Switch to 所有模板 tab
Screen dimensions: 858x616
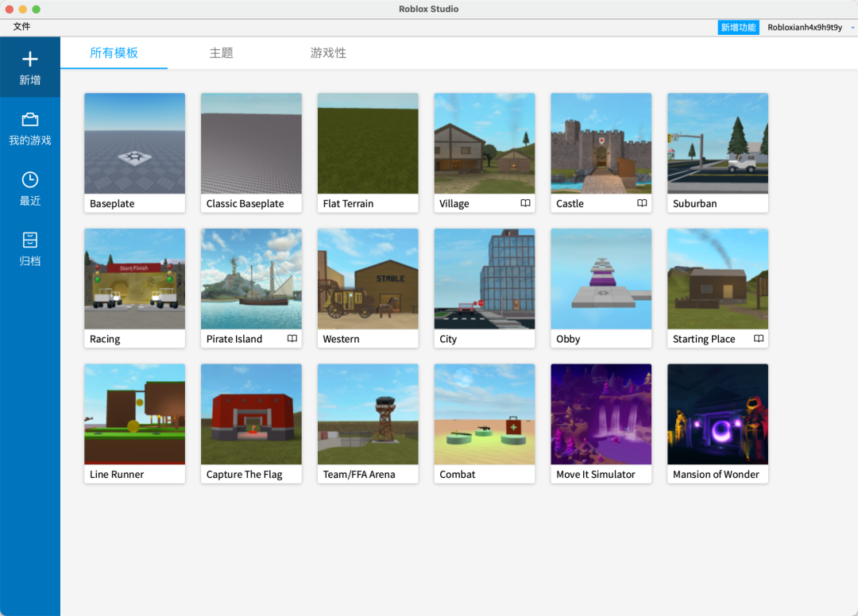(114, 53)
